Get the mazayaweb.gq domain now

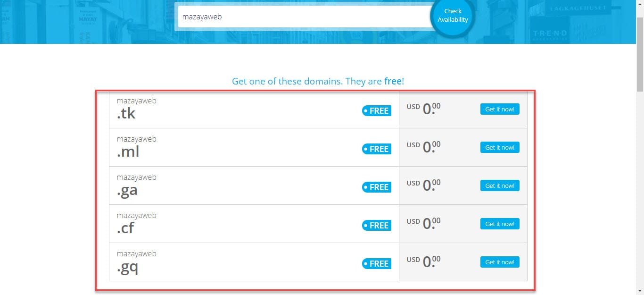(499, 262)
